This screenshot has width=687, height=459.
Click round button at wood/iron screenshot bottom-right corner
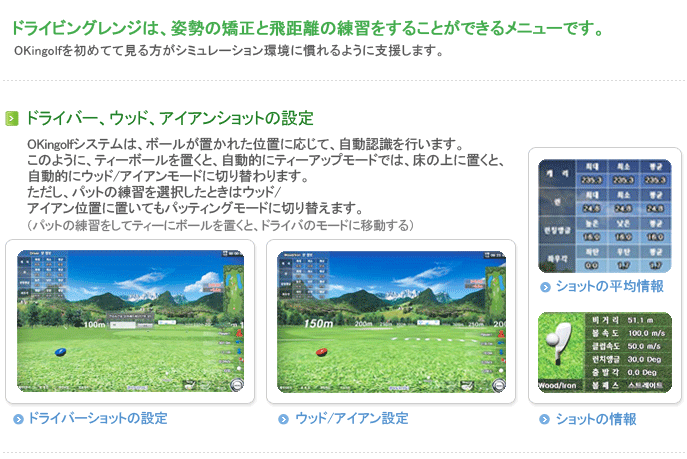pyautogui.click(x=499, y=385)
